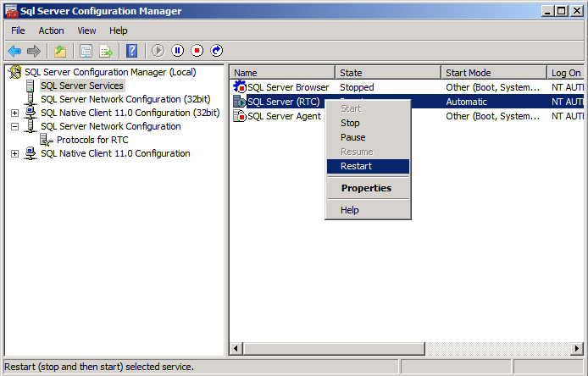Click the SQL Server (RTC) service icon

(x=239, y=102)
